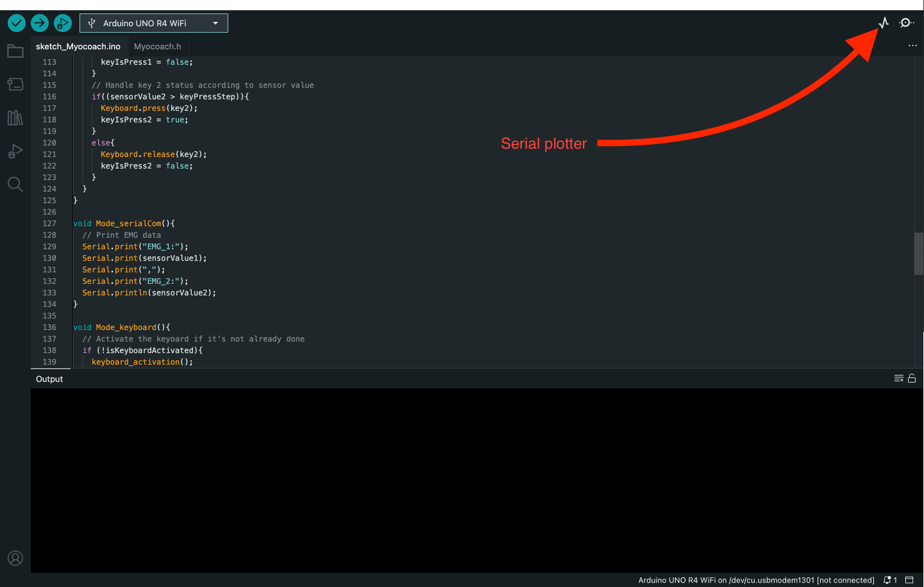Upload the sketch with the arrow button
Image resolution: width=924 pixels, height=587 pixels.
[x=40, y=23]
